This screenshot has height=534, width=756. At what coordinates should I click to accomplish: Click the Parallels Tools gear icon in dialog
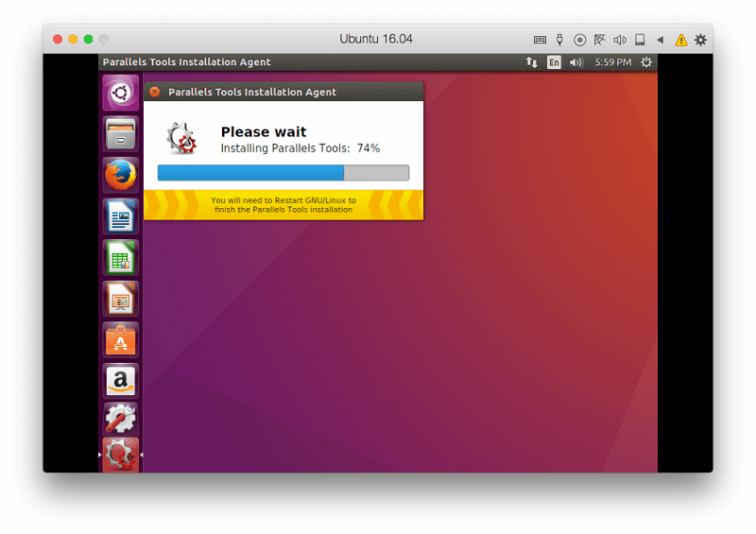pyautogui.click(x=181, y=138)
